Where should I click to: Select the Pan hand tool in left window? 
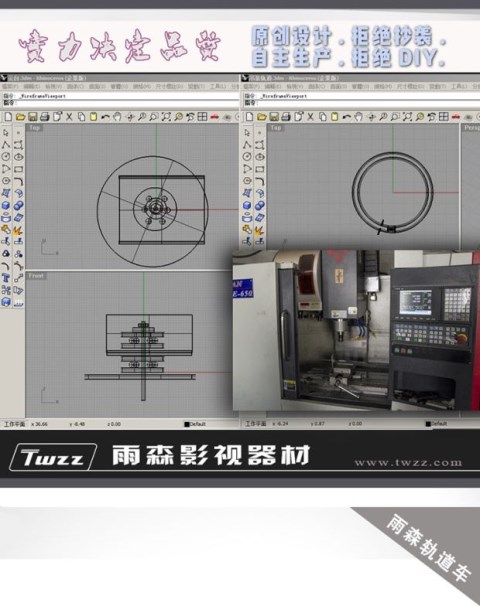117,117
